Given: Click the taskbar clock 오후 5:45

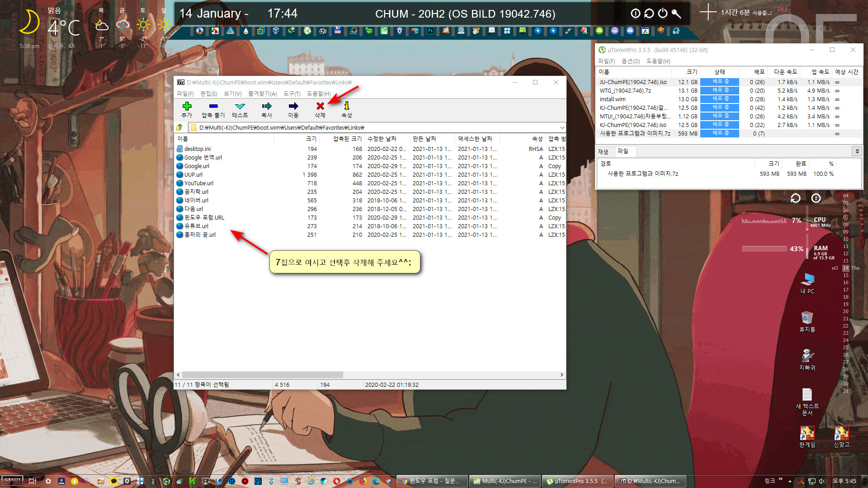Looking at the screenshot, I should (x=844, y=481).
